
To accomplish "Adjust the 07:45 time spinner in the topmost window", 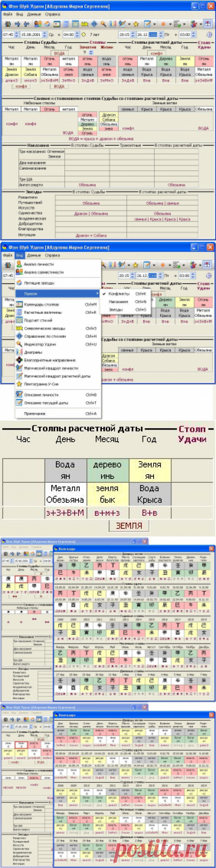I will pos(16,35).
